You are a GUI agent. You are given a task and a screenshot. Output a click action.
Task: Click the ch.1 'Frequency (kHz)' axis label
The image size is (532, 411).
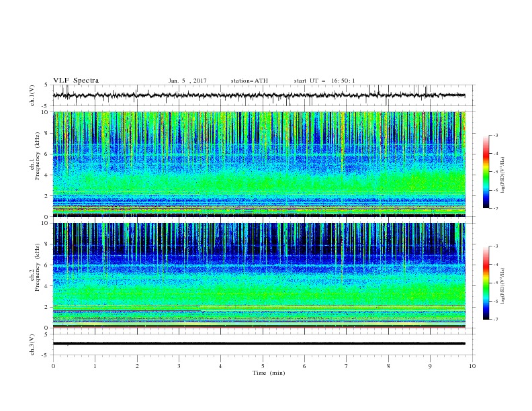point(38,156)
